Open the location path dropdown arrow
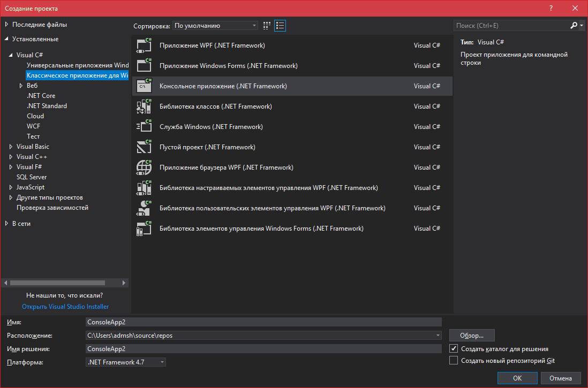 tap(438, 336)
